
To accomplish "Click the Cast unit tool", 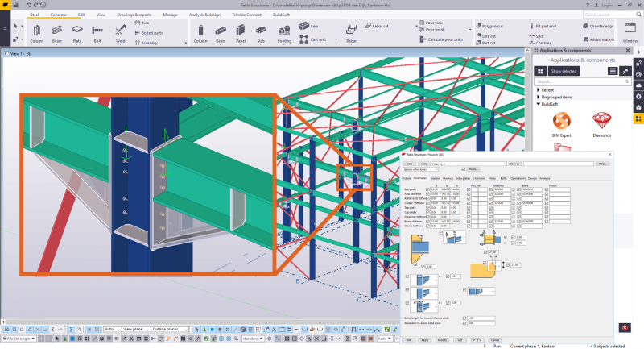I will (x=313, y=39).
